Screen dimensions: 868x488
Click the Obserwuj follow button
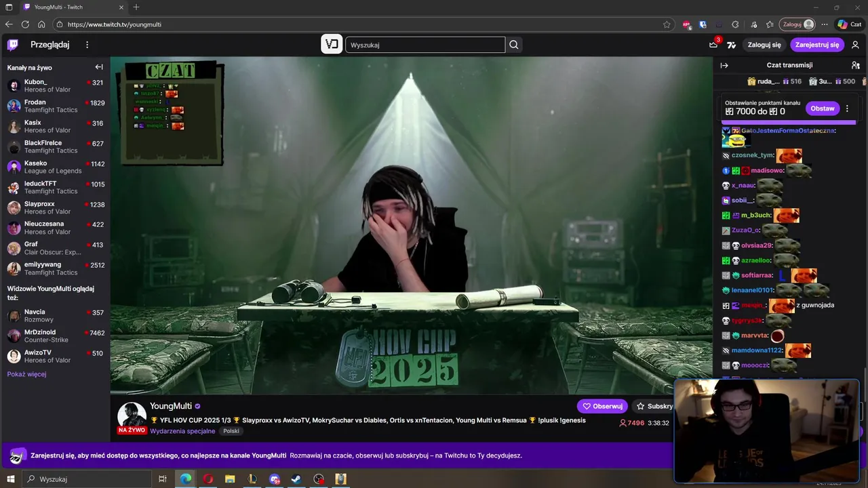pos(602,406)
